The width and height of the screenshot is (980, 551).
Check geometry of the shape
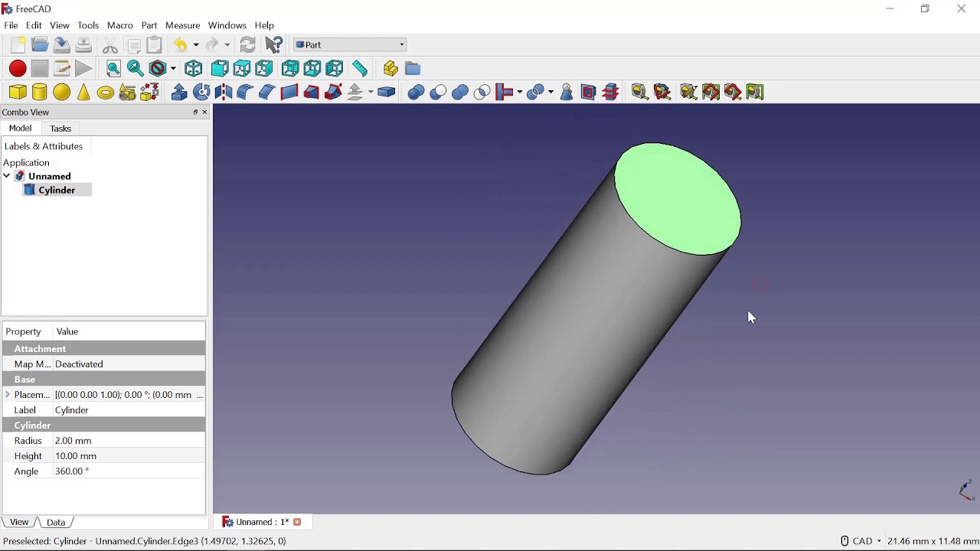568,93
